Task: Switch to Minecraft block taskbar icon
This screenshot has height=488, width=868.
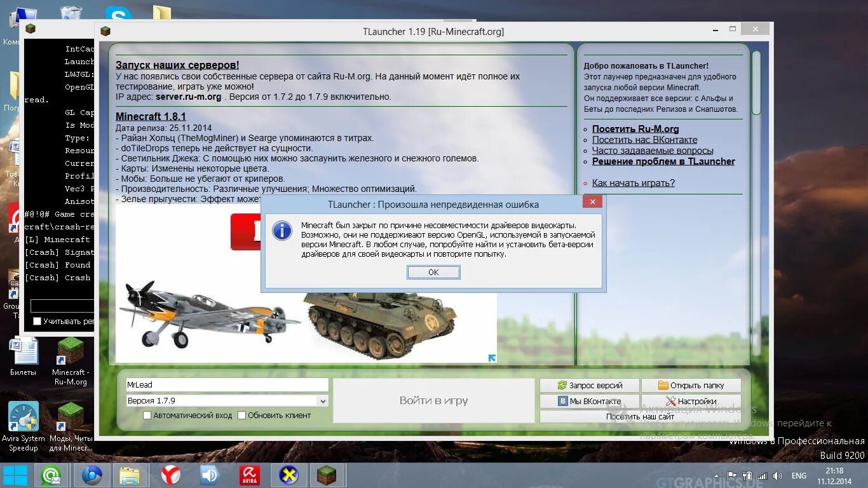Action: tap(328, 475)
